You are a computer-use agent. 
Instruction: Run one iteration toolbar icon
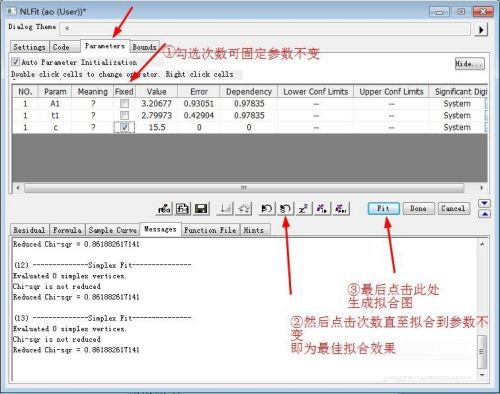tap(322, 209)
